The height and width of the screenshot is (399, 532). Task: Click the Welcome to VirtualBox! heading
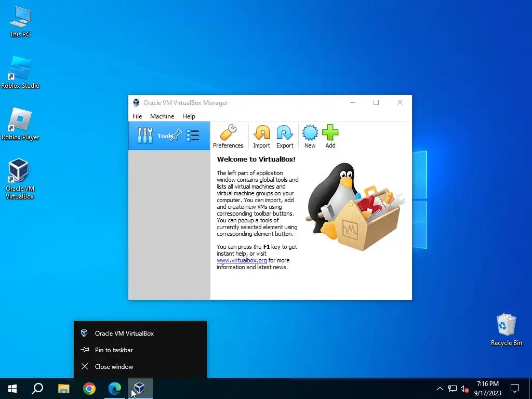point(256,159)
